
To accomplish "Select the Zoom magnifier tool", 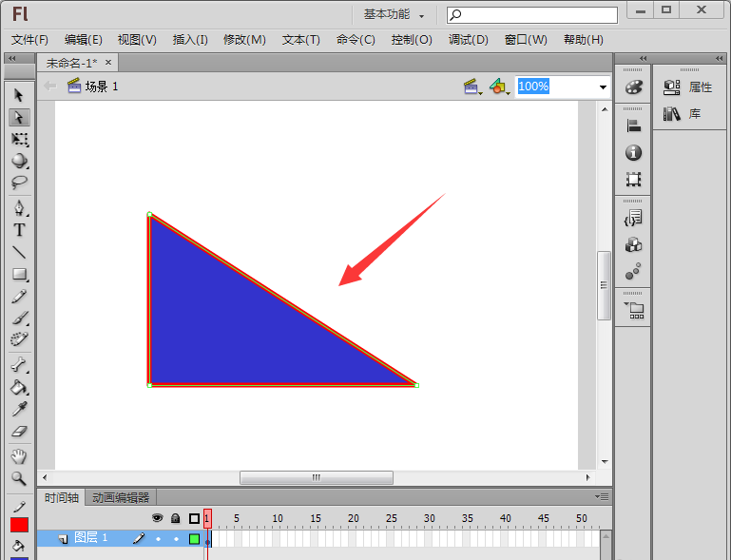I will [19, 478].
